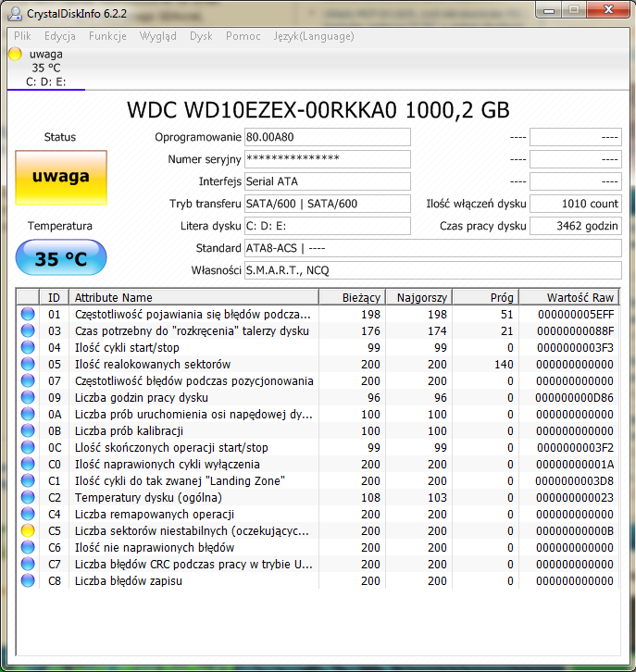Open the Edycja menu
Image resolution: width=636 pixels, height=672 pixels.
[x=59, y=36]
